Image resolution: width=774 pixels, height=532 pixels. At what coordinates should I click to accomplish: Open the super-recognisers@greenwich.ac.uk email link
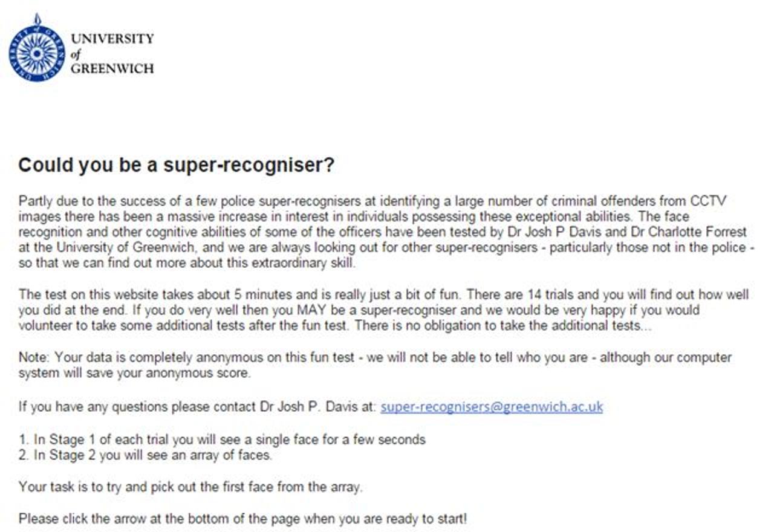(492, 407)
